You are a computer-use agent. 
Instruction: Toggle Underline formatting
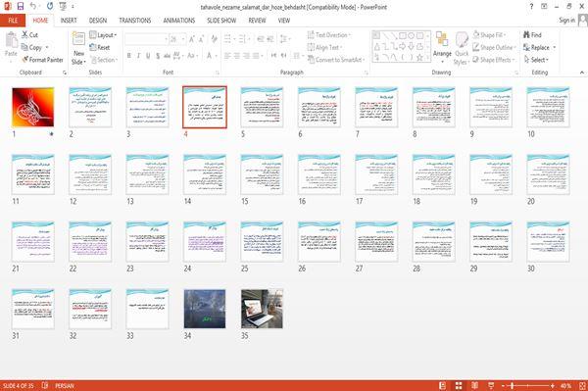148,56
